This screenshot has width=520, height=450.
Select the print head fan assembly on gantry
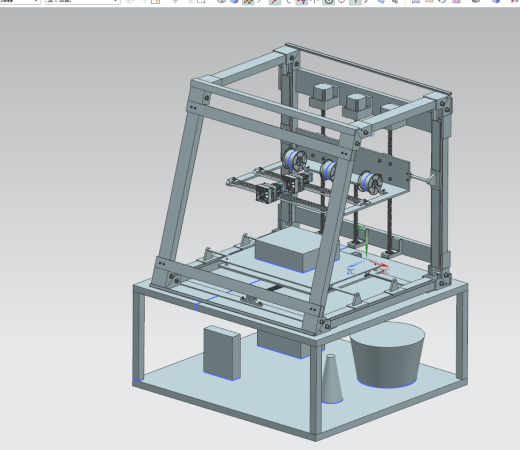[267, 192]
